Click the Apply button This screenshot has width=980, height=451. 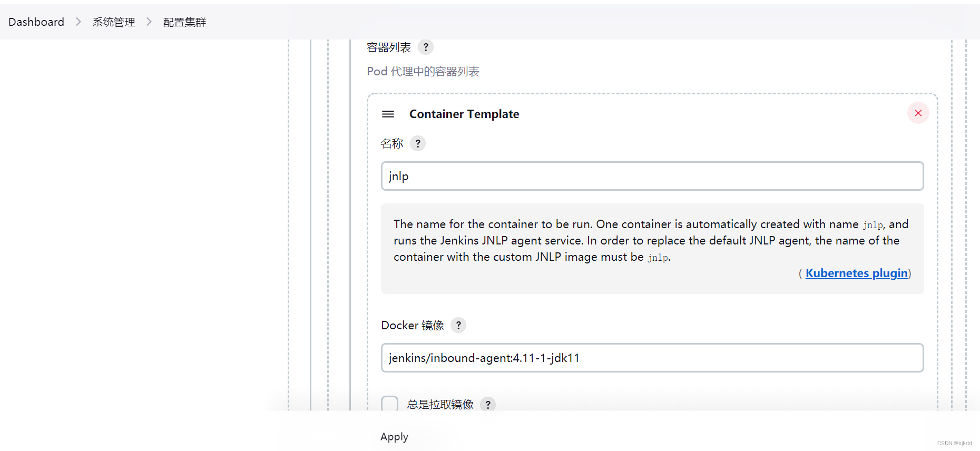(x=394, y=436)
